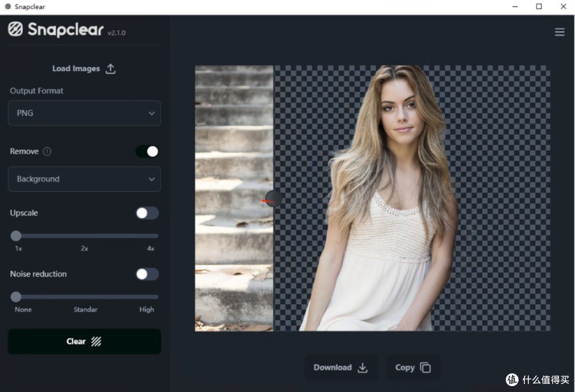Screen dimensions: 575x392
Task: Enable the Noise reduction toggle
Action: (x=147, y=274)
